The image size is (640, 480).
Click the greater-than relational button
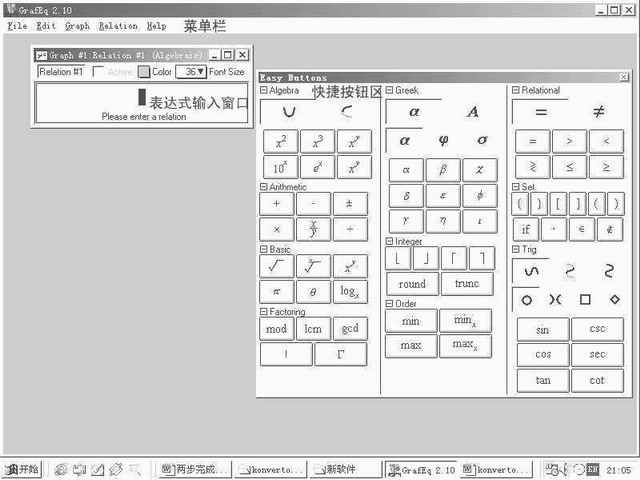click(x=569, y=141)
